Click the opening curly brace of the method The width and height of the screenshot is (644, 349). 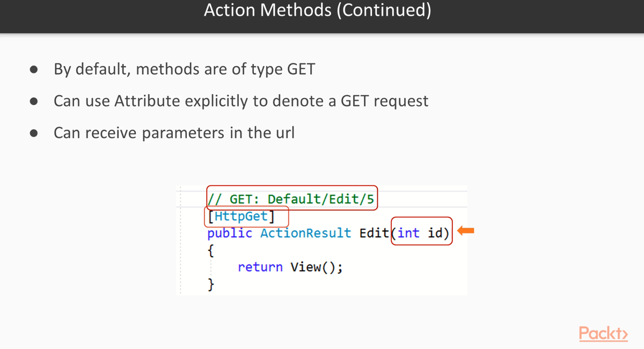tap(211, 250)
